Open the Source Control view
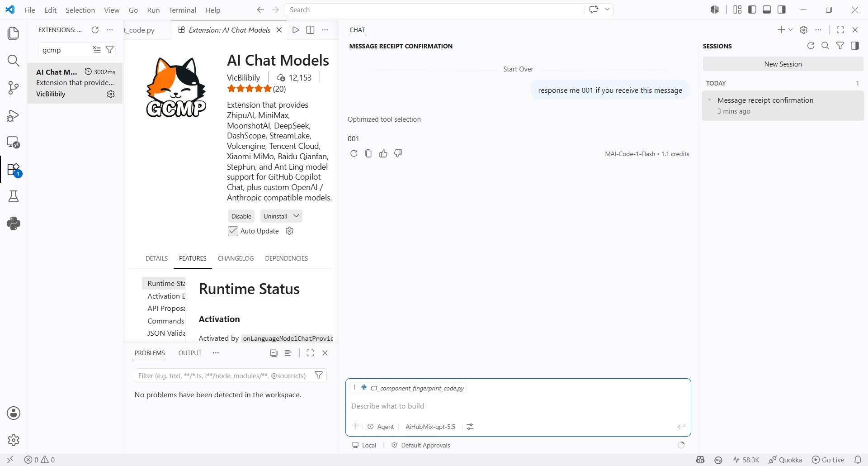 tap(14, 88)
